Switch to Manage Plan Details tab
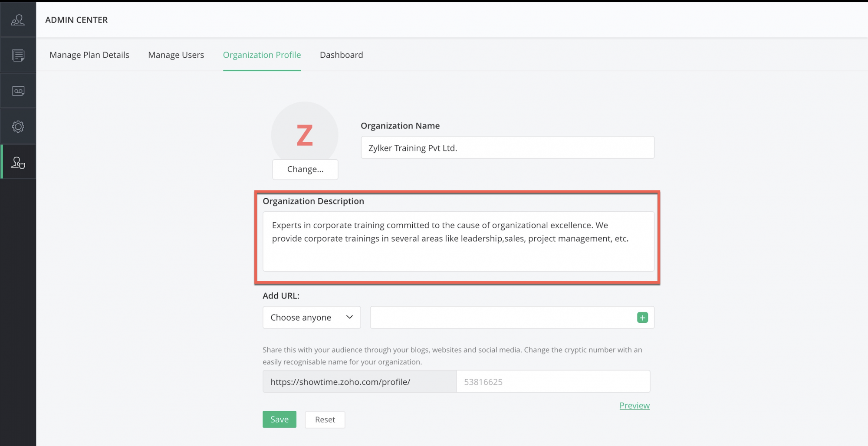The image size is (868, 446). point(89,55)
